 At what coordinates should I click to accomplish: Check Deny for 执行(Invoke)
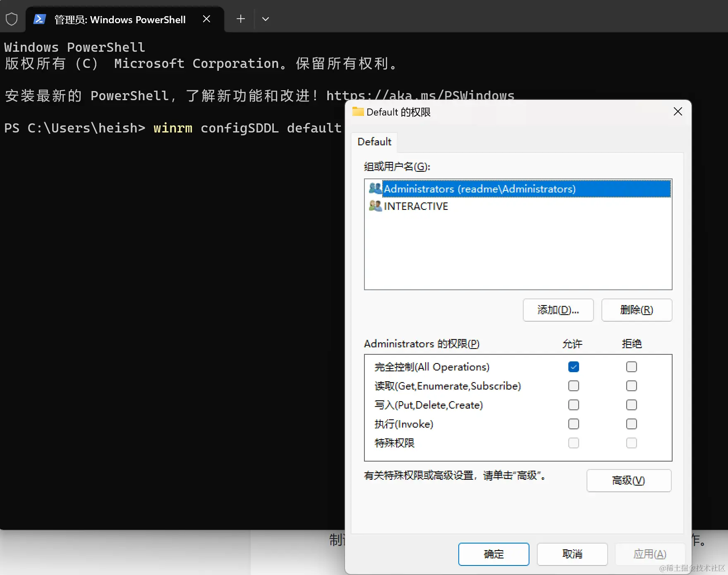click(632, 424)
